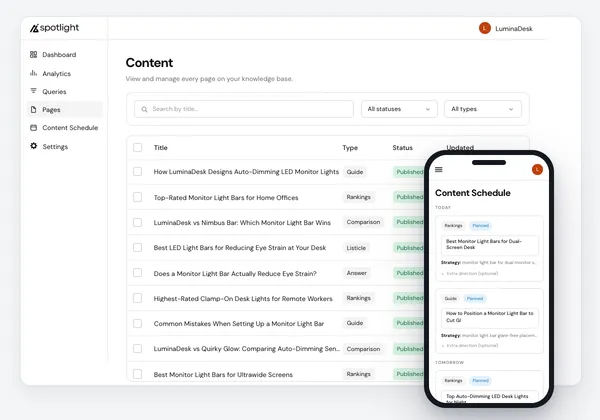Click the phone's orange avatar
This screenshot has width=600, height=420.
point(537,169)
